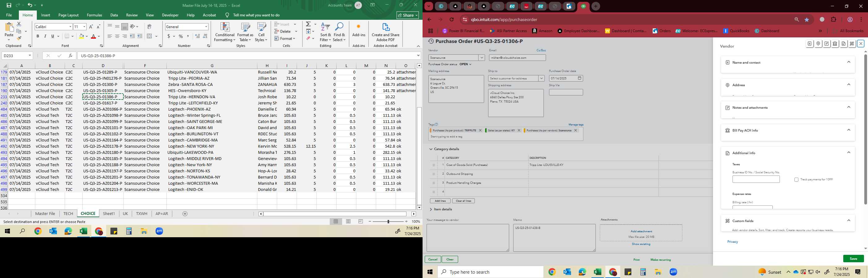Collapse the Bill Pay ACH info card

[x=849, y=130]
